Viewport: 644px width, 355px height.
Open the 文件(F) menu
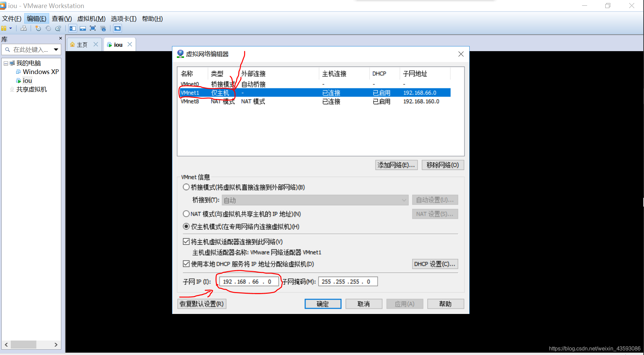(12, 19)
